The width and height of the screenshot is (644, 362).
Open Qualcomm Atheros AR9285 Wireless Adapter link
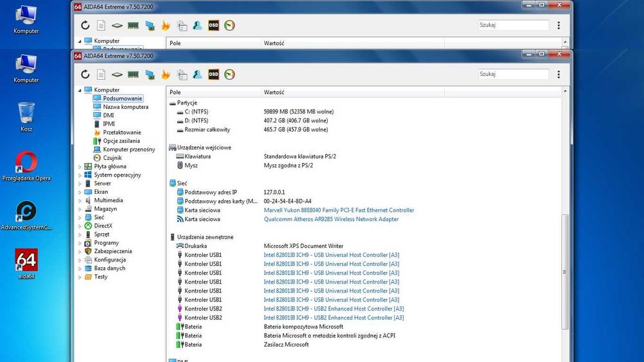pos(331,219)
